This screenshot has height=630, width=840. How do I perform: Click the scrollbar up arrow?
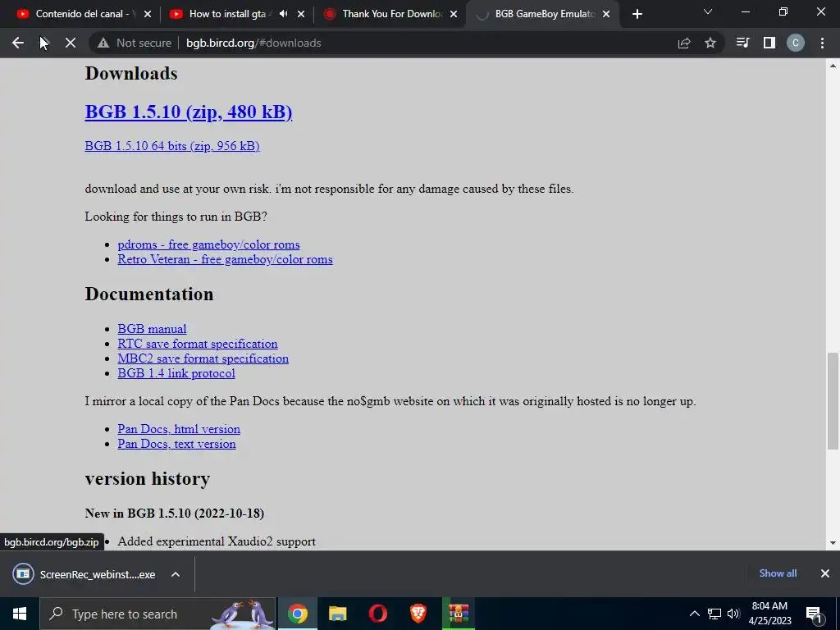[x=833, y=66]
